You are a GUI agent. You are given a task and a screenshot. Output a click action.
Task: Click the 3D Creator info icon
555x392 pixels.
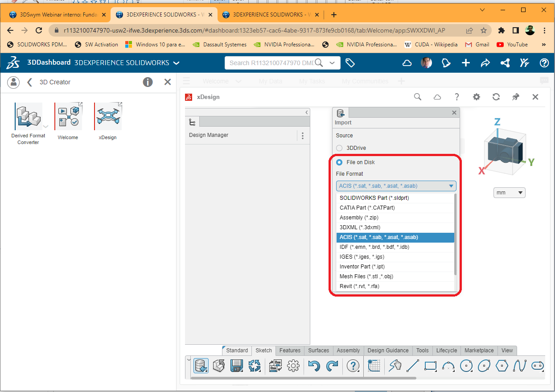[148, 82]
